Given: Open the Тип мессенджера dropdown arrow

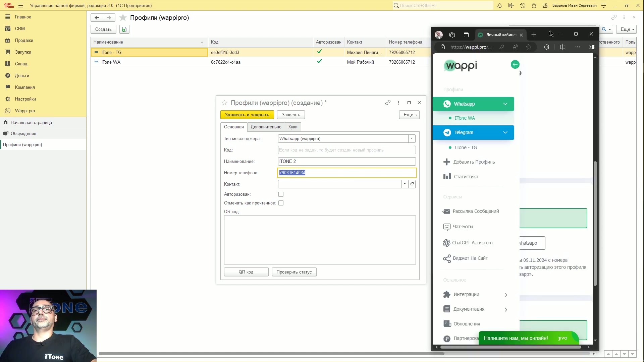Looking at the screenshot, I should click(412, 138).
